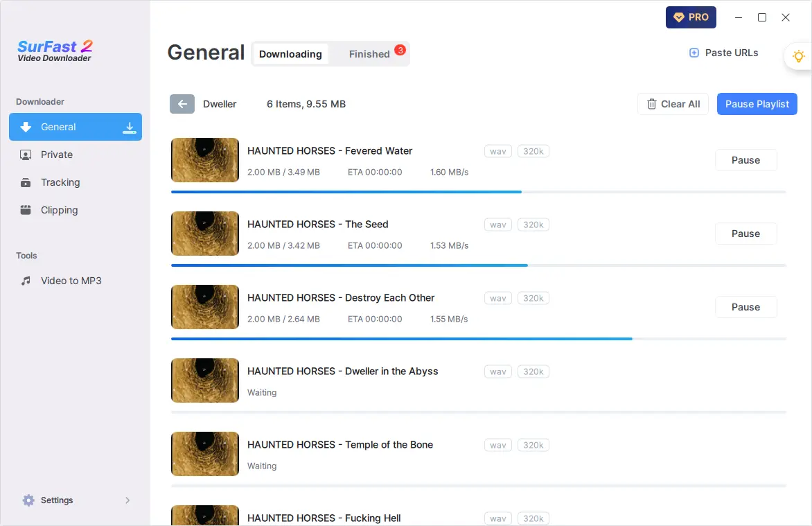Click the 2.00 MB / 2.64 MB size text
The width and height of the screenshot is (812, 526).
click(x=284, y=319)
